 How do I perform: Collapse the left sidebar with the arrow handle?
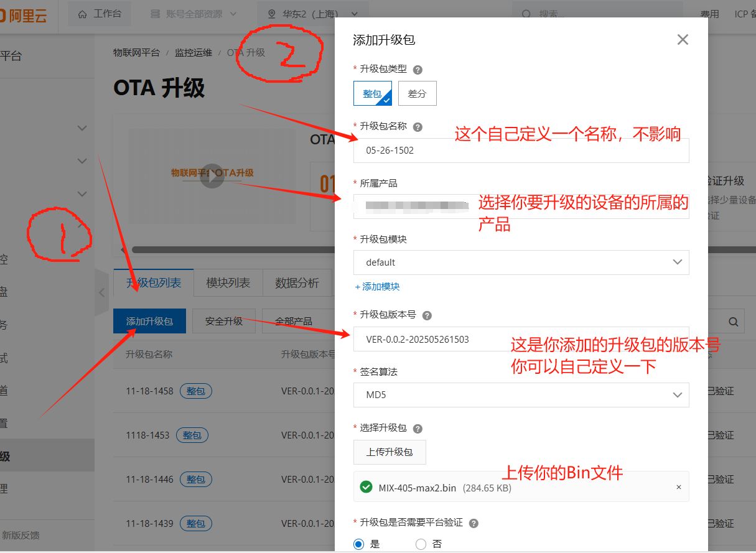click(x=101, y=293)
